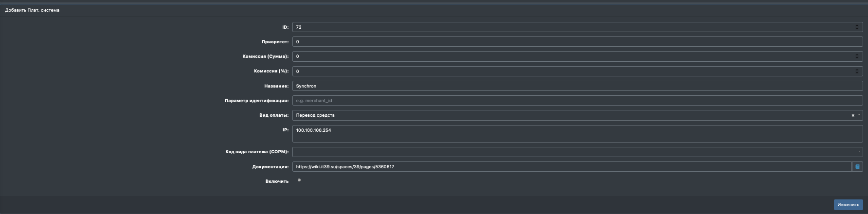Focus the 'Параметр идентификации' merchant_id field

[574, 101]
